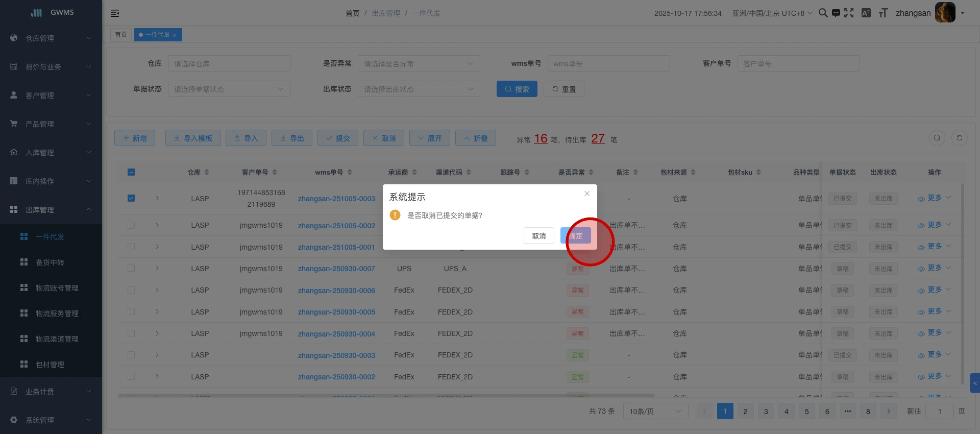The width and height of the screenshot is (980, 434).
Task: Collapse sidebar with the hamburger menu icon
Action: (x=115, y=13)
